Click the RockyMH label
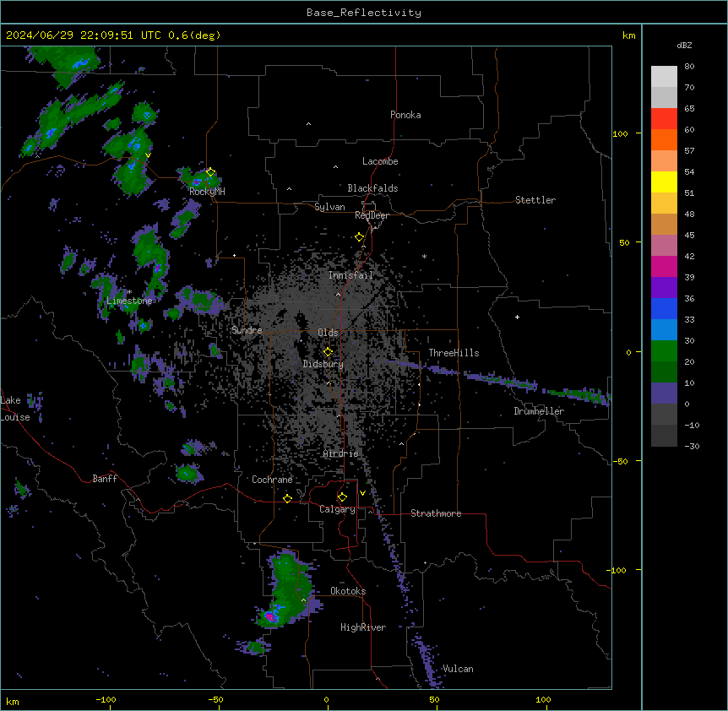728x711 pixels. pyautogui.click(x=207, y=192)
